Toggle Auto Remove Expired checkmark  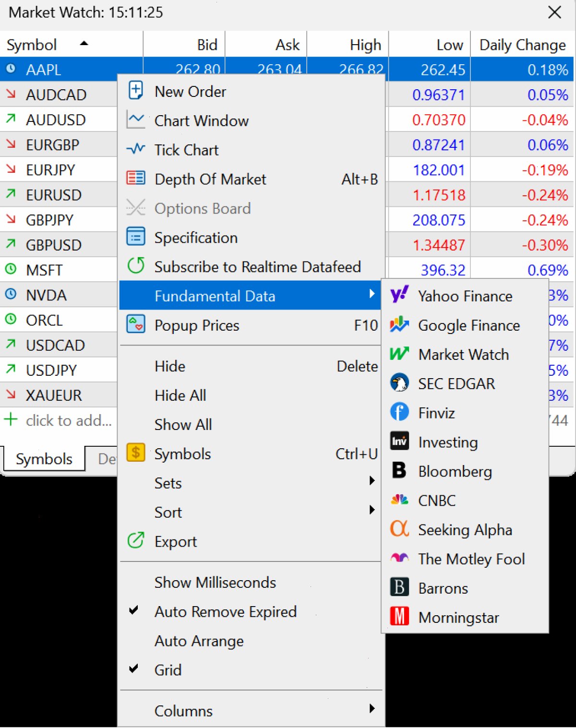pos(134,611)
